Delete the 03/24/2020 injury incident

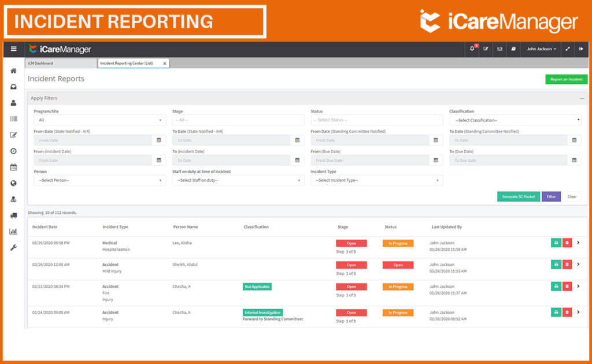[x=567, y=313]
